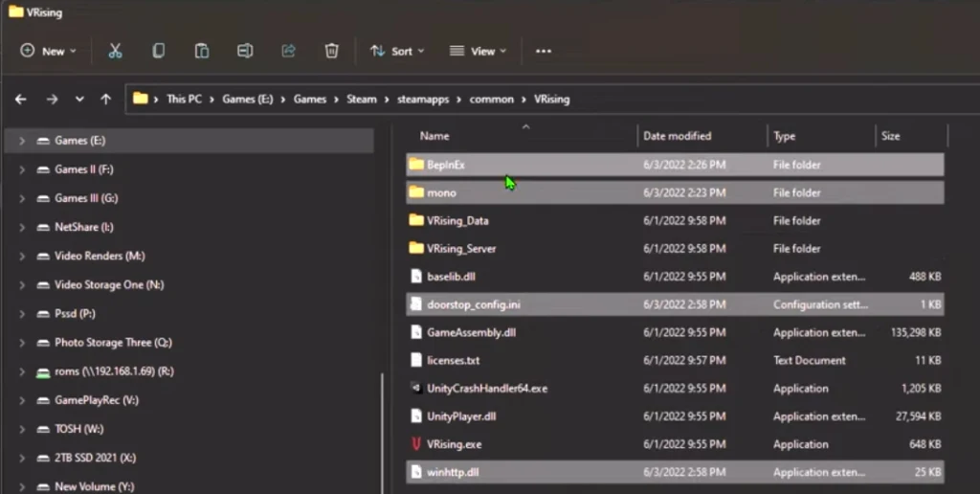
Task: Expand Games (E:) in navigation tree
Action: click(22, 141)
